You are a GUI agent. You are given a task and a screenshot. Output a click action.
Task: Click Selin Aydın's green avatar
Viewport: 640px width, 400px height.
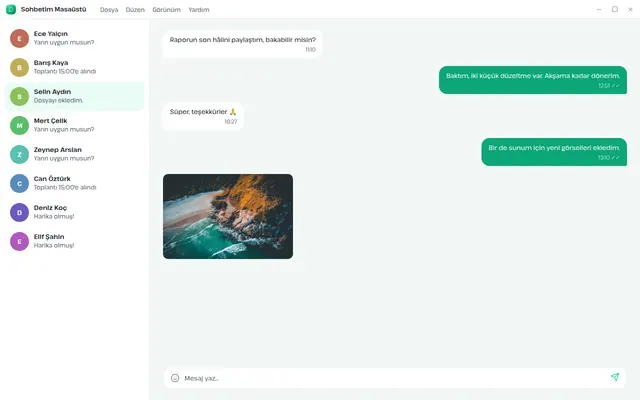pyautogui.click(x=19, y=96)
